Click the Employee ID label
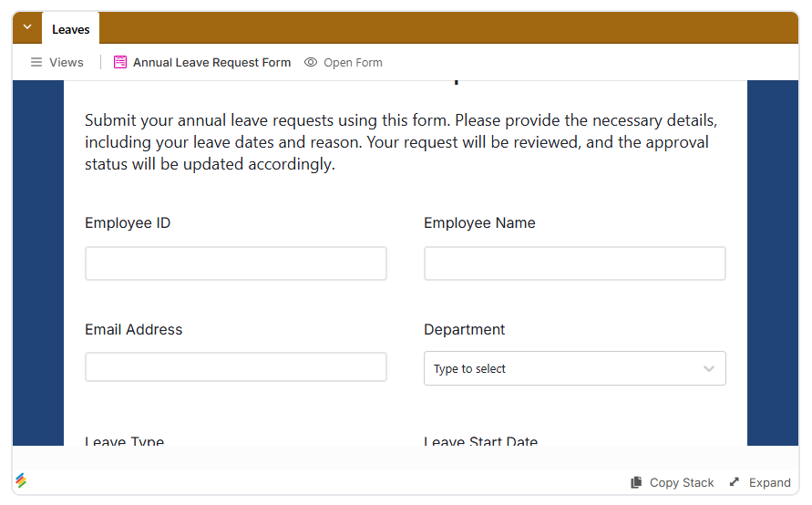Image resolution: width=812 pixels, height=505 pixels. pos(128,222)
